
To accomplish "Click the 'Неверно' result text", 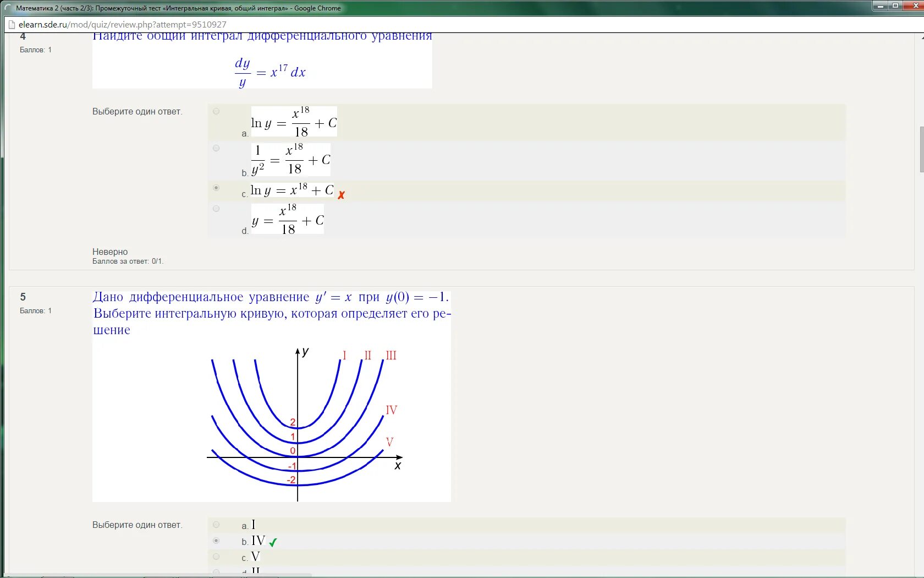I will click(110, 252).
